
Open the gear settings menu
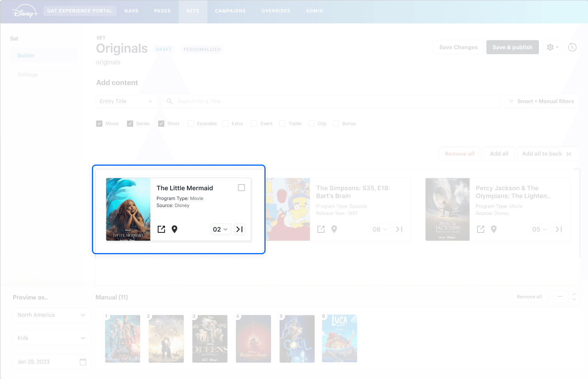point(552,47)
